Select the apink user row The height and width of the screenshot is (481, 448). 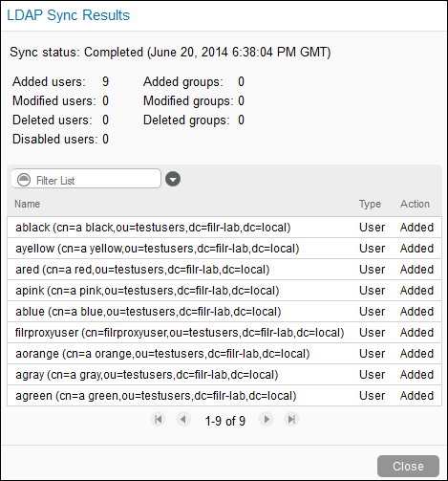[x=224, y=291]
